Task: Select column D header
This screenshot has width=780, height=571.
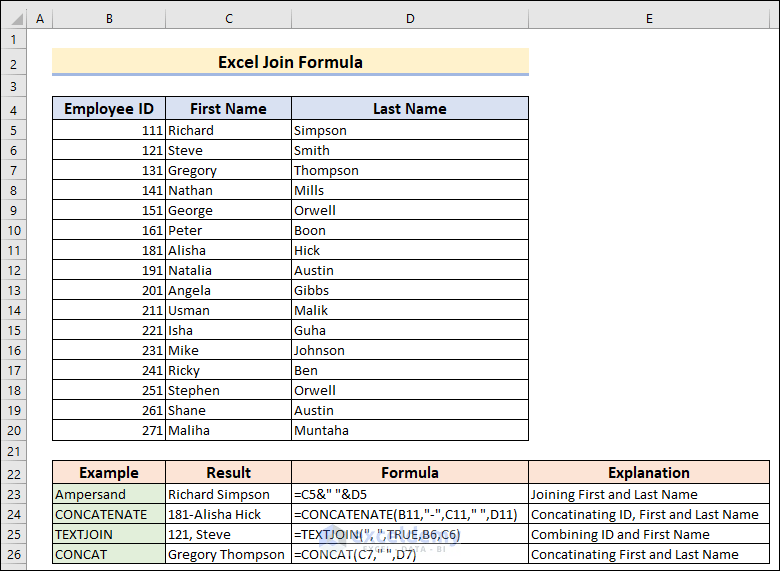Action: pyautogui.click(x=410, y=18)
